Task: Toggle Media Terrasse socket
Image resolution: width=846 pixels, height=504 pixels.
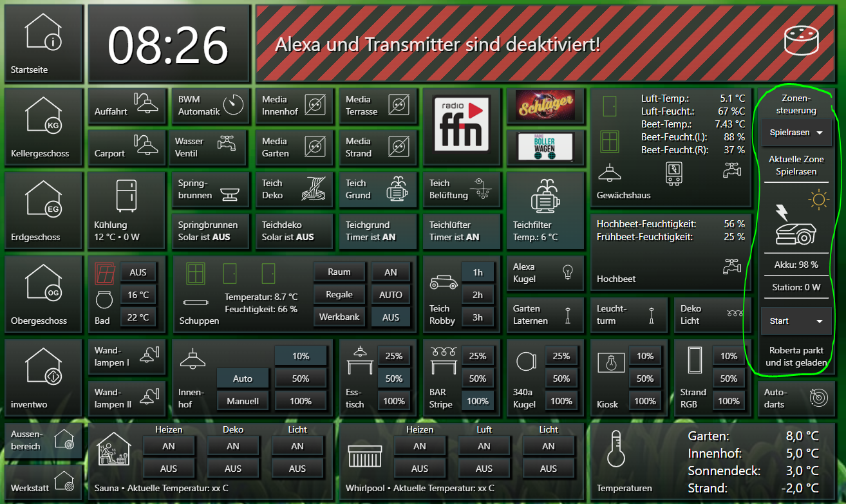Action: (378, 106)
